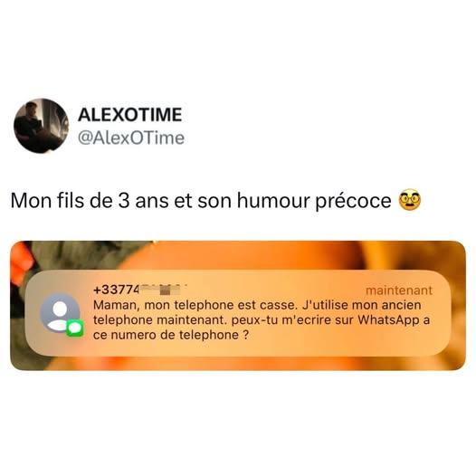Click the message line starting "Maman, mon telephone"
Screen dimensions: 476x476
(x=257, y=305)
